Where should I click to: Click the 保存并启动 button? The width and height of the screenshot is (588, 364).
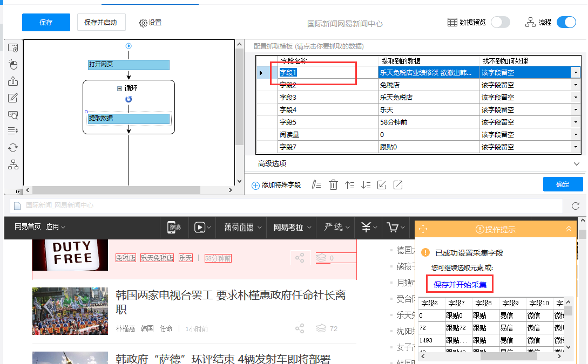[102, 23]
